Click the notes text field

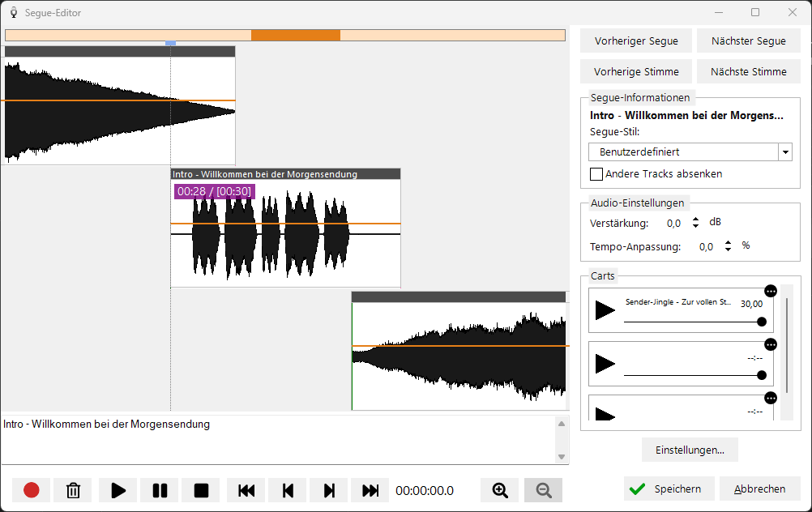(280, 440)
